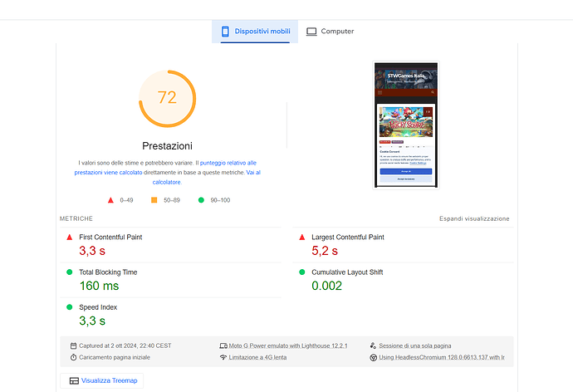Image resolution: width=573 pixels, height=392 pixels.
Task: Click the treemap icon in Visualizza Treemap
Action: (x=74, y=380)
